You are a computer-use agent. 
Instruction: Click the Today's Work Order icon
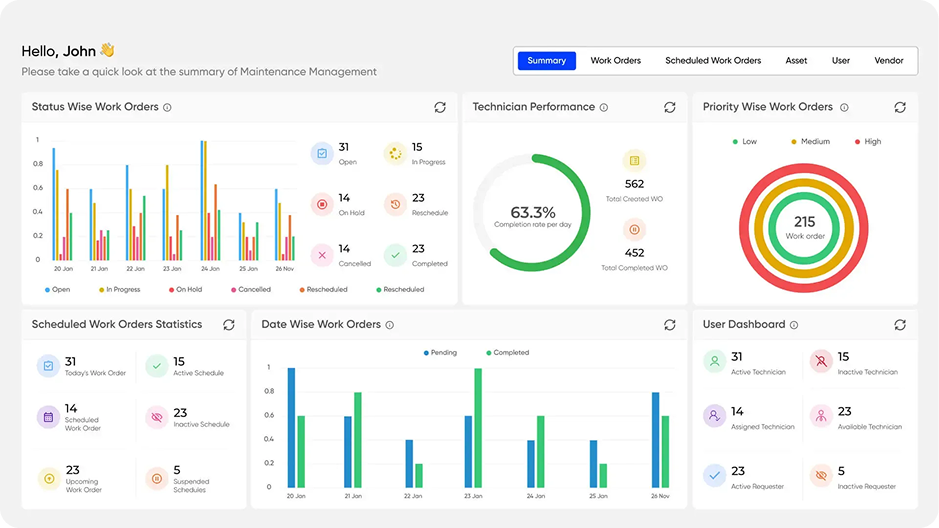49,366
